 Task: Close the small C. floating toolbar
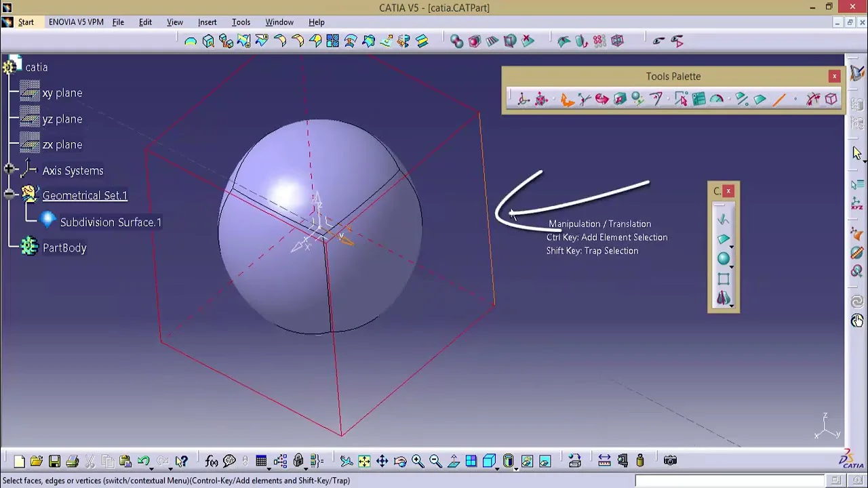tap(728, 191)
